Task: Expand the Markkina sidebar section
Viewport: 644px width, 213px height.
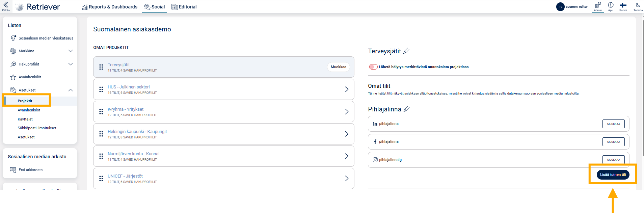Action: [71, 51]
